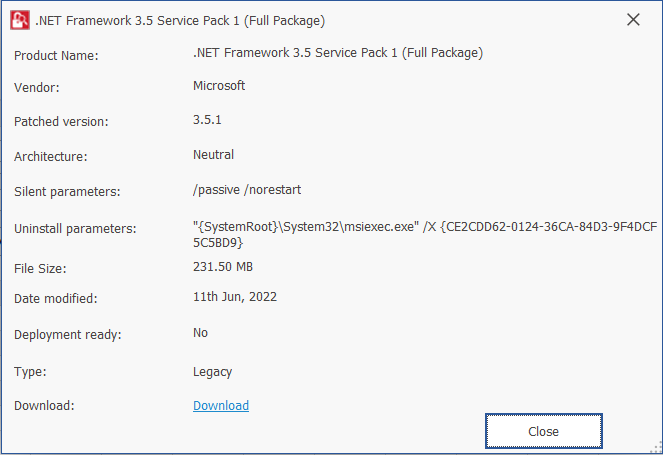Viewport: 663px width, 455px height.
Task: Select the Legacy type value
Action: (213, 372)
